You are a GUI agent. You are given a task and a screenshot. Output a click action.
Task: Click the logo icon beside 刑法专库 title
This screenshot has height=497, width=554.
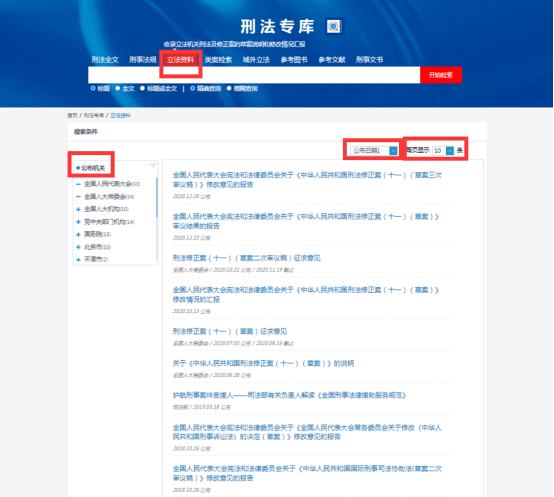pos(334,26)
